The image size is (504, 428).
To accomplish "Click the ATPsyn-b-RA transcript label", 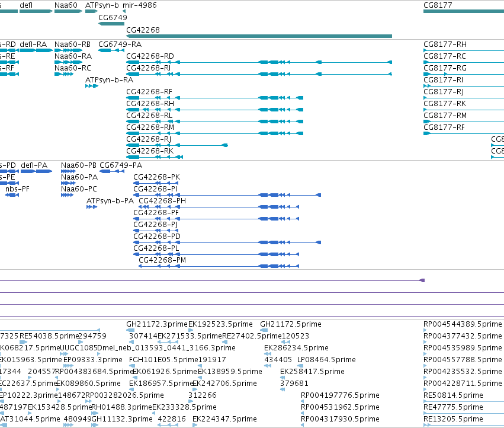I will tap(110, 80).
